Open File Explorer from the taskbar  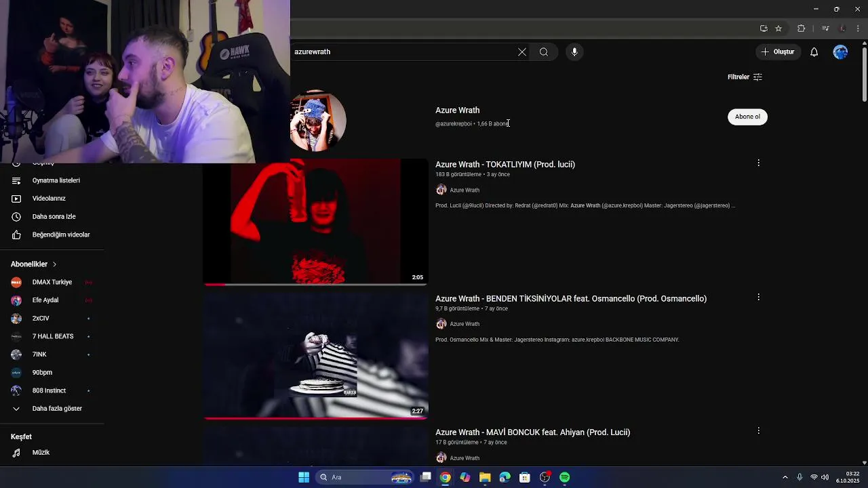pos(485,477)
